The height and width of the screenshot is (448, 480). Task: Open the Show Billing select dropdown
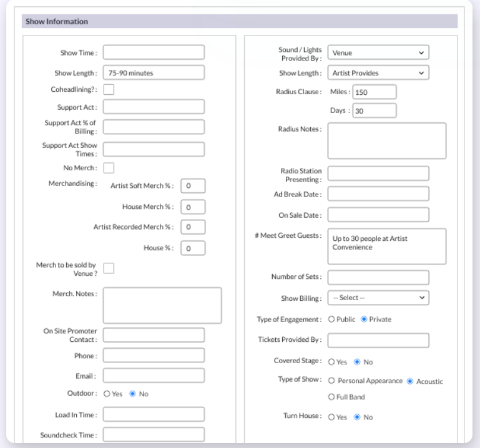point(378,298)
